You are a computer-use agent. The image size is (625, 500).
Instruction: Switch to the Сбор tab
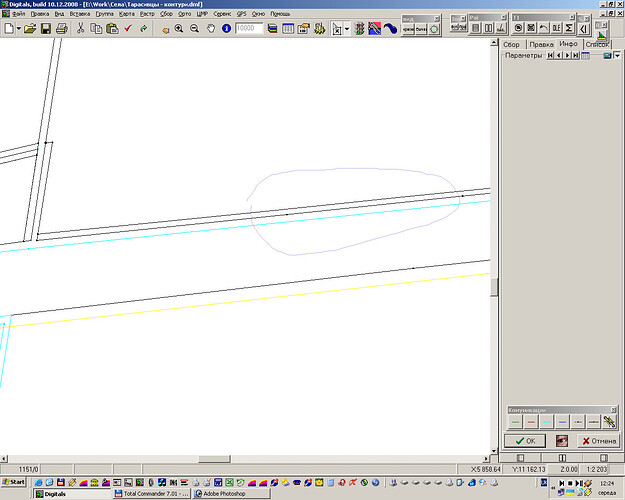click(512, 45)
